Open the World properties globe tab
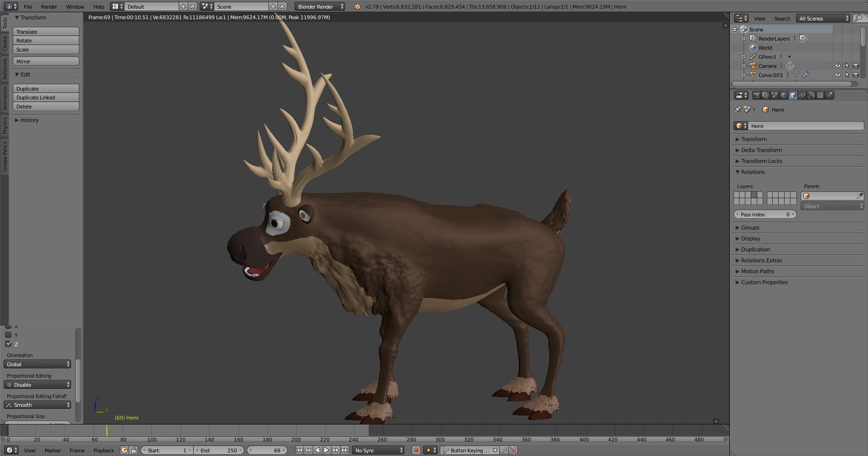This screenshot has height=456, width=868. 784,95
